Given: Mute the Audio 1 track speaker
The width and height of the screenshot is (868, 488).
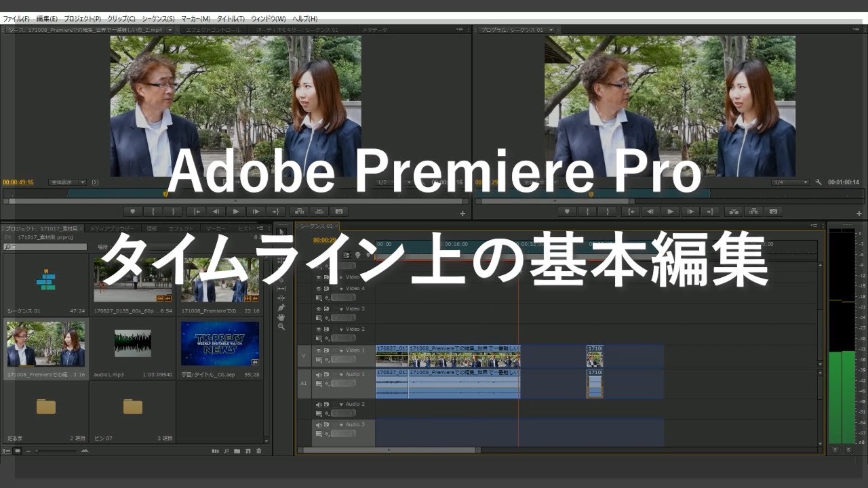Looking at the screenshot, I should 318,374.
